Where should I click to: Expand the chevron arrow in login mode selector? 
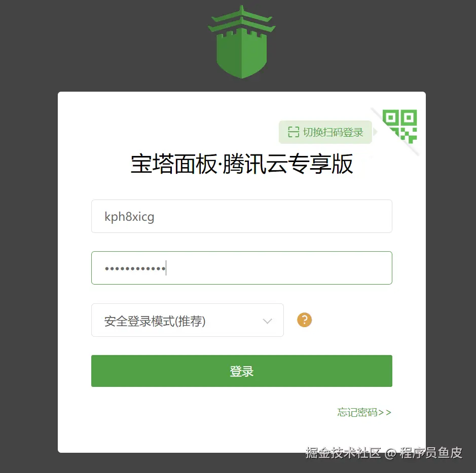click(268, 321)
